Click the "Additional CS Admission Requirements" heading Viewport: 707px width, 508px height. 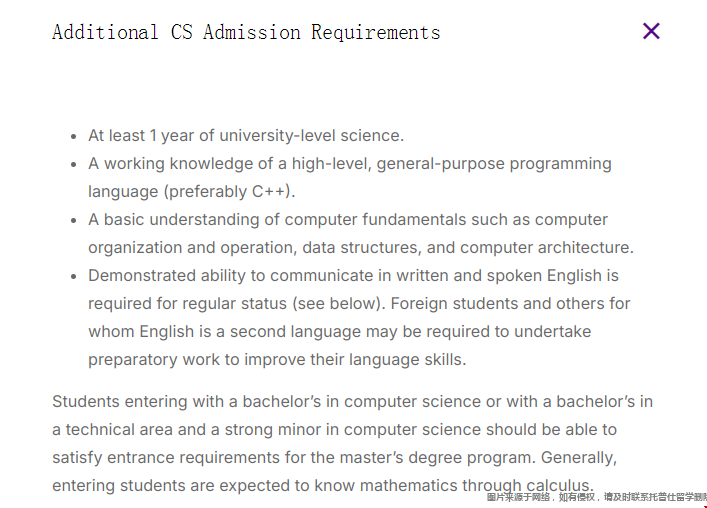coord(246,32)
